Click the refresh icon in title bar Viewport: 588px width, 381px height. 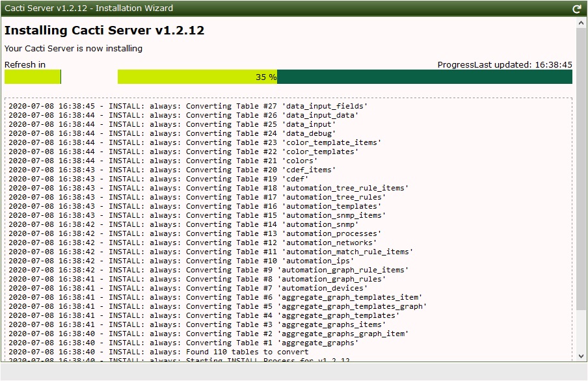point(577,9)
